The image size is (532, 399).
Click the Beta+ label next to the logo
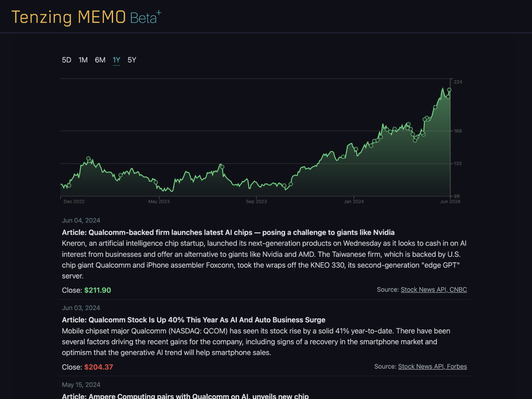point(145,17)
